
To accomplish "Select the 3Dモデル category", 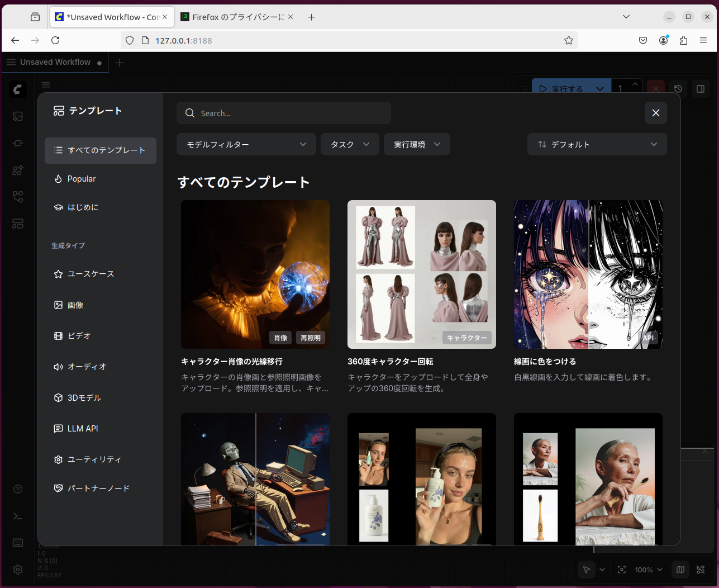I will pos(84,398).
